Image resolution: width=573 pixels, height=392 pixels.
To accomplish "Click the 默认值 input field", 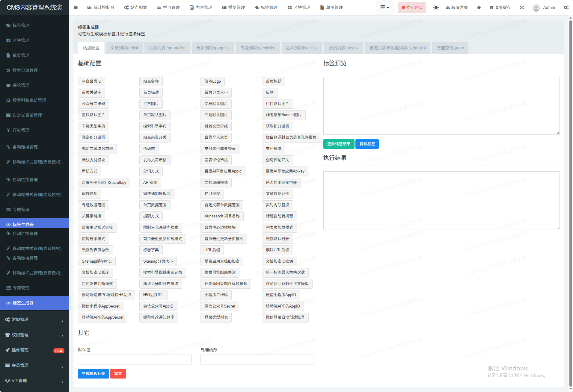I will tap(135, 359).
